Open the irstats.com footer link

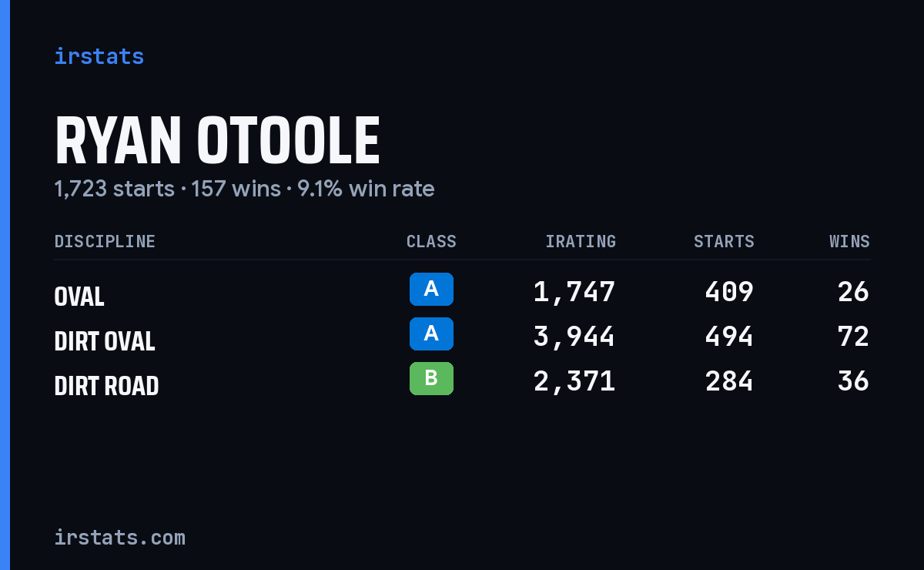[x=119, y=538]
